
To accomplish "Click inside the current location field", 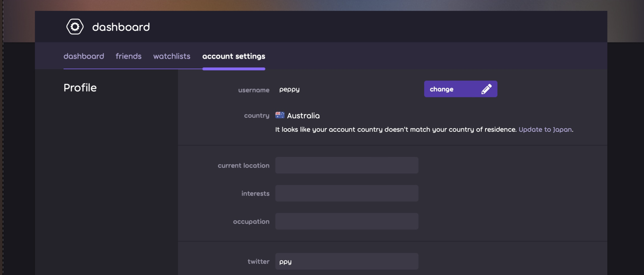I will [347, 165].
